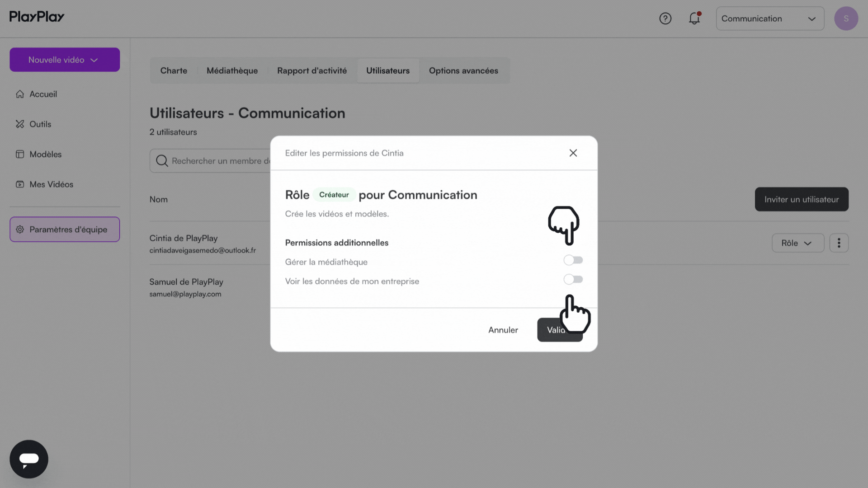
Task: Open Paramètres d'équipe in the sidebar
Action: point(65,230)
